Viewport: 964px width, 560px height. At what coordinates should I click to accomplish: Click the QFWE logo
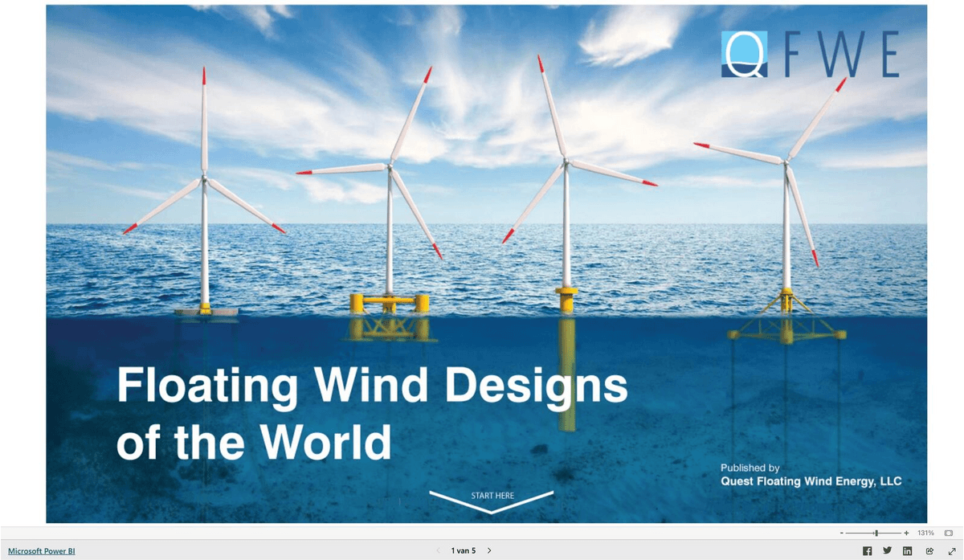coord(810,54)
